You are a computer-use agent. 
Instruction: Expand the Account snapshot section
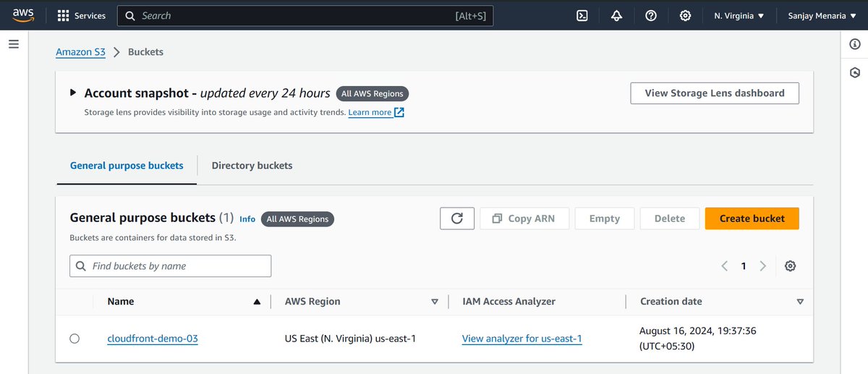73,93
